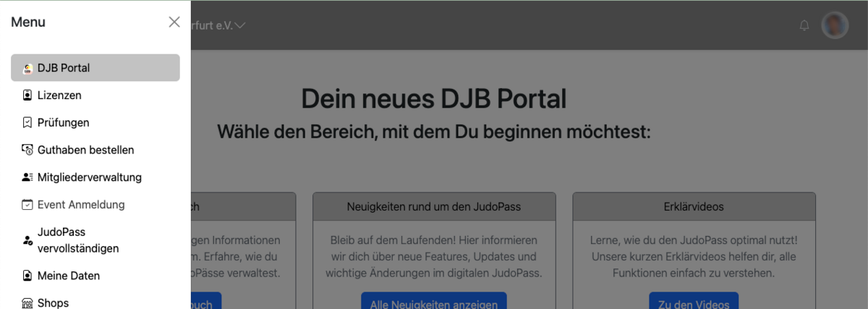Click the DJB Portal logo icon in menu
The height and width of the screenshot is (309, 868).
[x=27, y=68]
